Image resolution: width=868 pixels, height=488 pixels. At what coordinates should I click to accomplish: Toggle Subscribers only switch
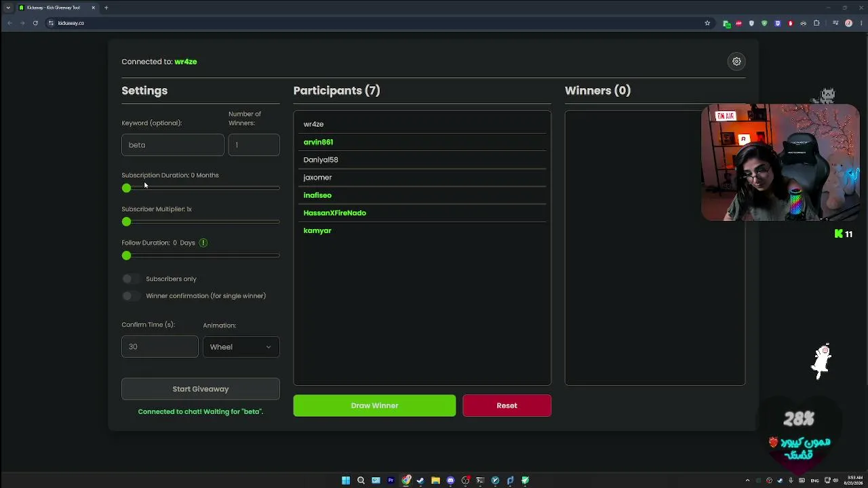(132, 279)
